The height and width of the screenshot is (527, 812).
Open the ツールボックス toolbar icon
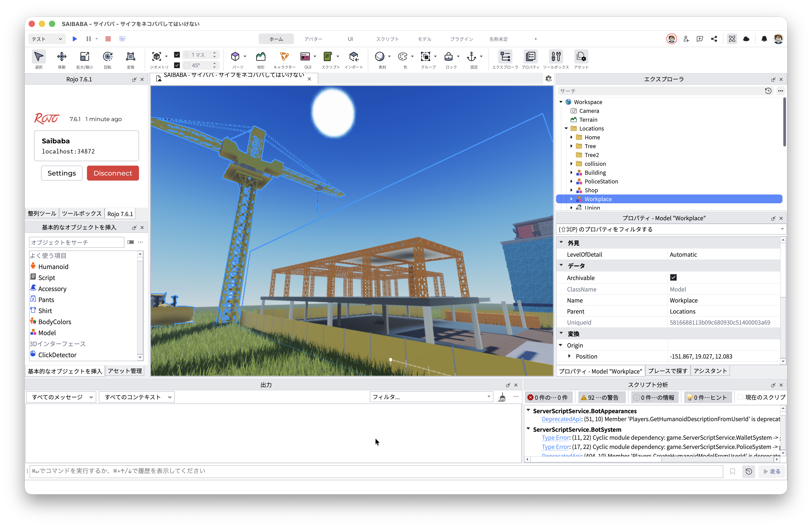556,57
